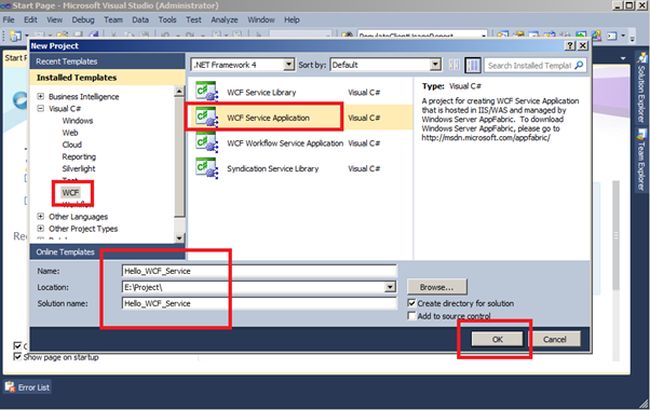Screen dimensions: 650x410
Task: Select Web under Visual C#
Action: (x=70, y=132)
